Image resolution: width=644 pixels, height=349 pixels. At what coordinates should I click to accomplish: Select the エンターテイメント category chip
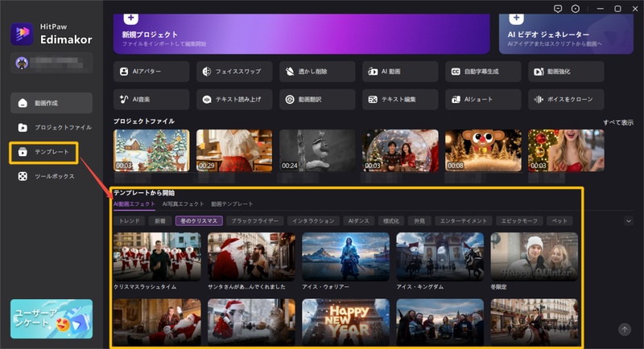[464, 221]
